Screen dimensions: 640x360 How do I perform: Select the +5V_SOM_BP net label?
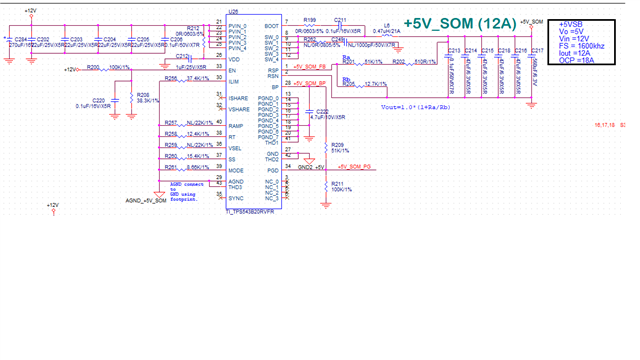coord(309,83)
